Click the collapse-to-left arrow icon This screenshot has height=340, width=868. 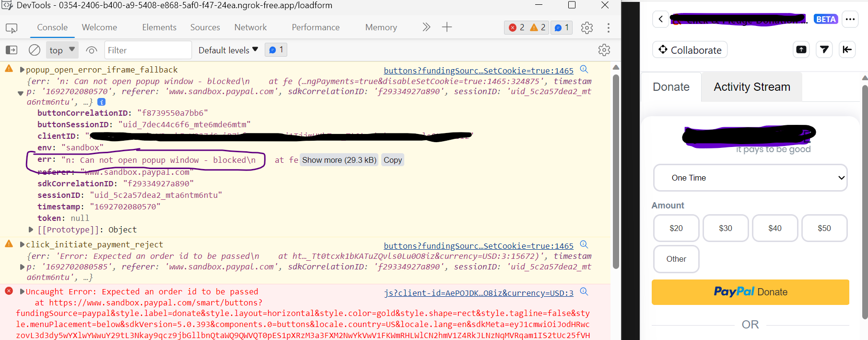pyautogui.click(x=847, y=49)
